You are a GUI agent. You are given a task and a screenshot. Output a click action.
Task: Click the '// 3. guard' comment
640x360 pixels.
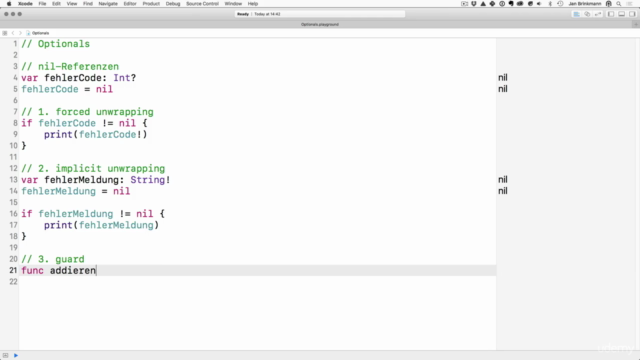[x=53, y=259]
